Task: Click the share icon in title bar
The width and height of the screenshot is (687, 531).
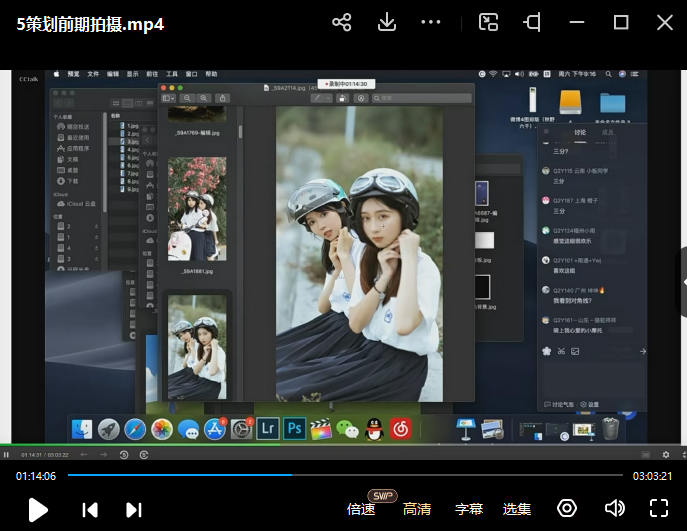Action: click(x=342, y=23)
